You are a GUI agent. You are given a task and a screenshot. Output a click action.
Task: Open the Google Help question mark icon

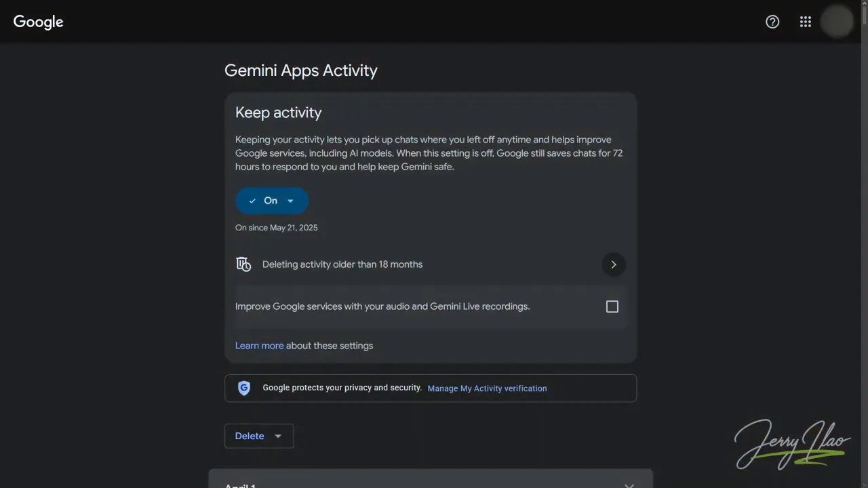click(x=772, y=22)
